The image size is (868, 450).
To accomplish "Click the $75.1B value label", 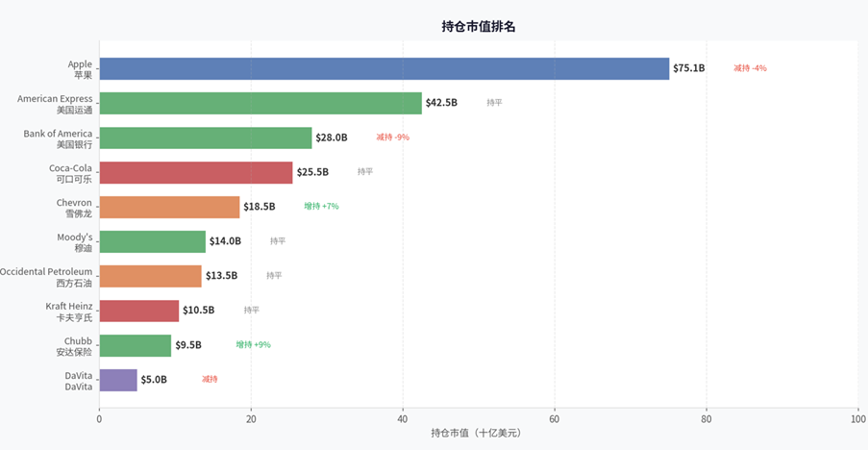I will click(x=688, y=68).
